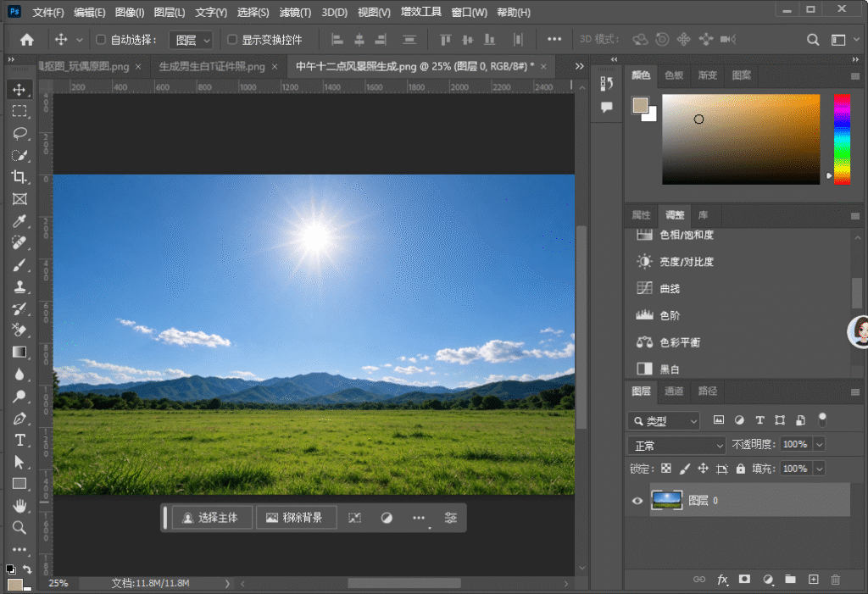This screenshot has width=868, height=594.
Task: Enable the 自动选择 checkbox
Action: coord(101,39)
